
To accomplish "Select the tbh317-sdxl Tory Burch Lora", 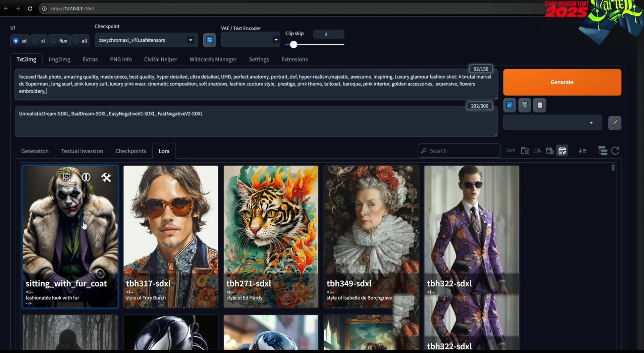I will [170, 236].
